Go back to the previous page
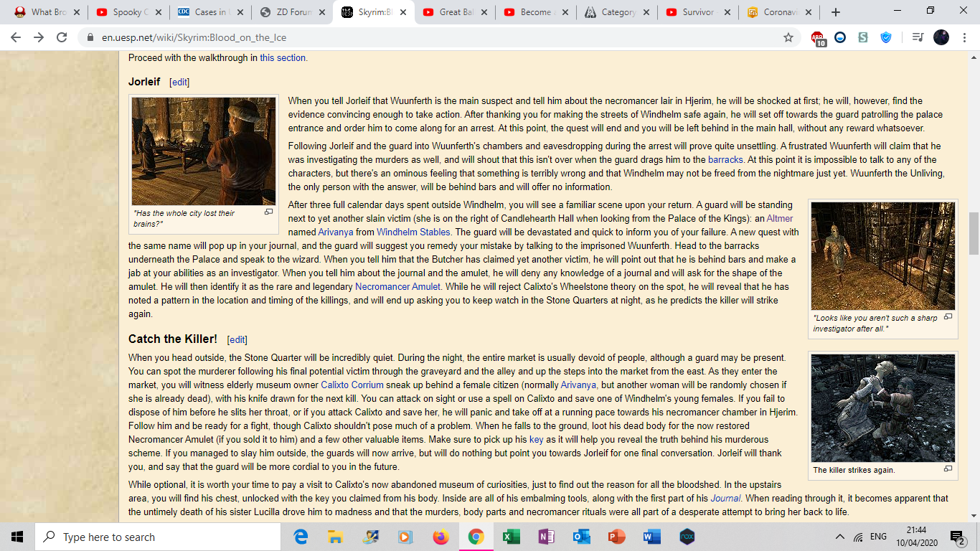 (16, 37)
